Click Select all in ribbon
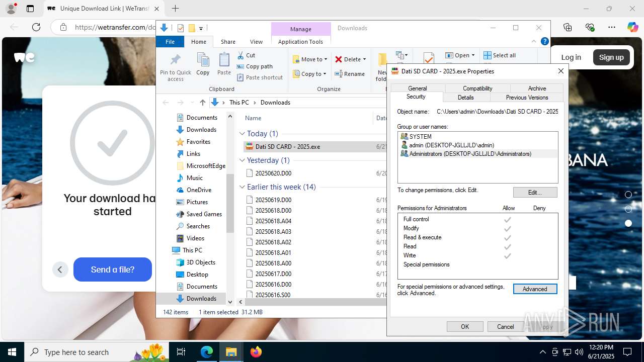The image size is (644, 362). click(500, 55)
